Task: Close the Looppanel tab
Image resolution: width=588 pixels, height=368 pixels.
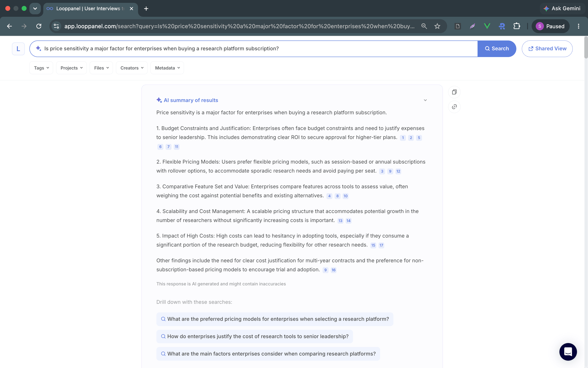Action: (131, 9)
